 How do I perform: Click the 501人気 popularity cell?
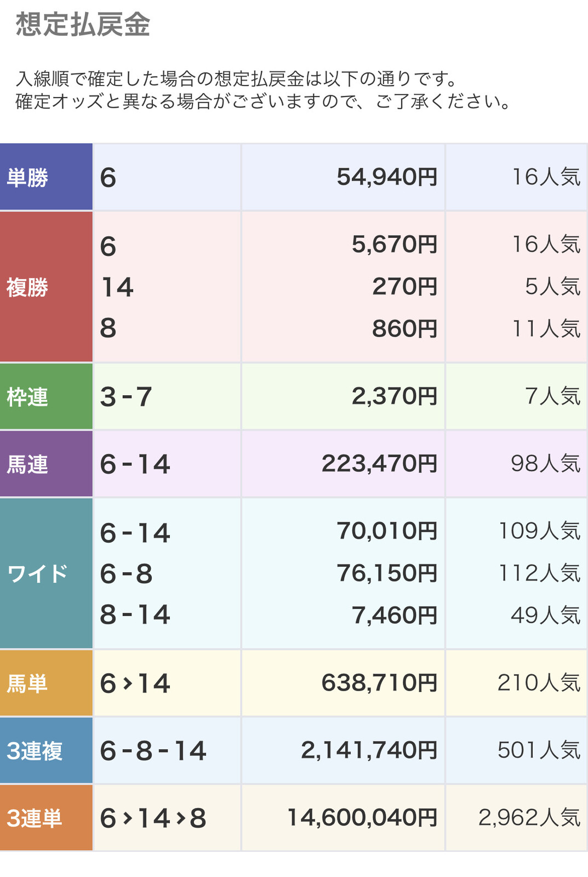click(539, 750)
